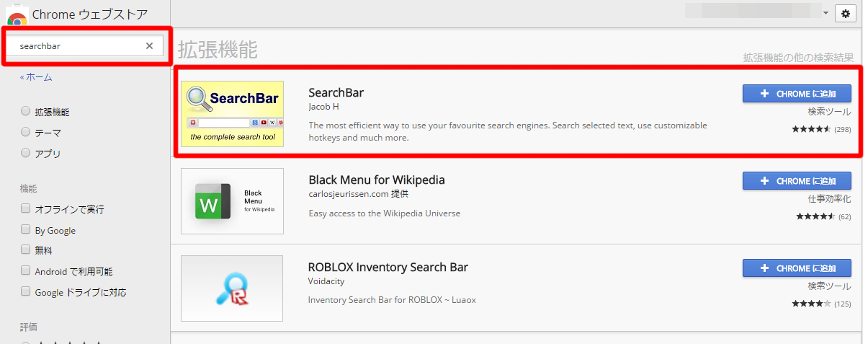Click SearchBar star rating (298)
The height and width of the screenshot is (344, 868).
point(821,129)
